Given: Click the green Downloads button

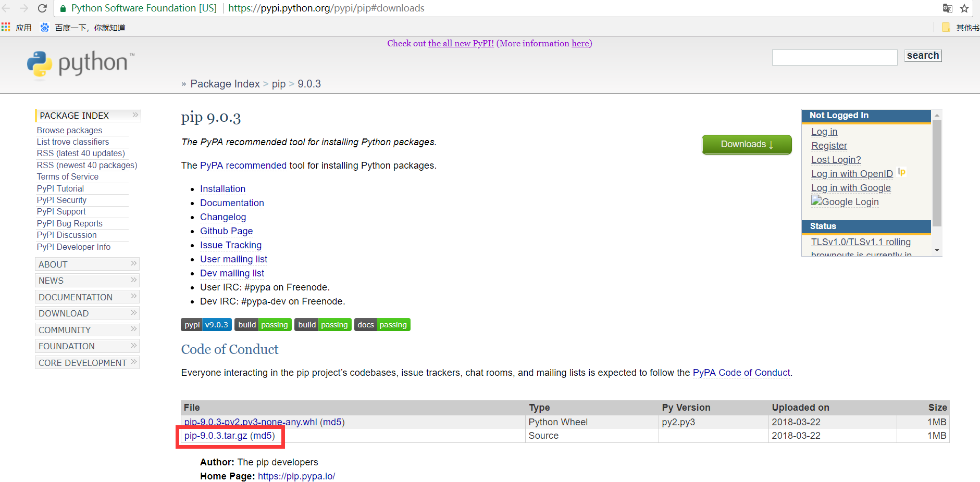Looking at the screenshot, I should point(747,144).
